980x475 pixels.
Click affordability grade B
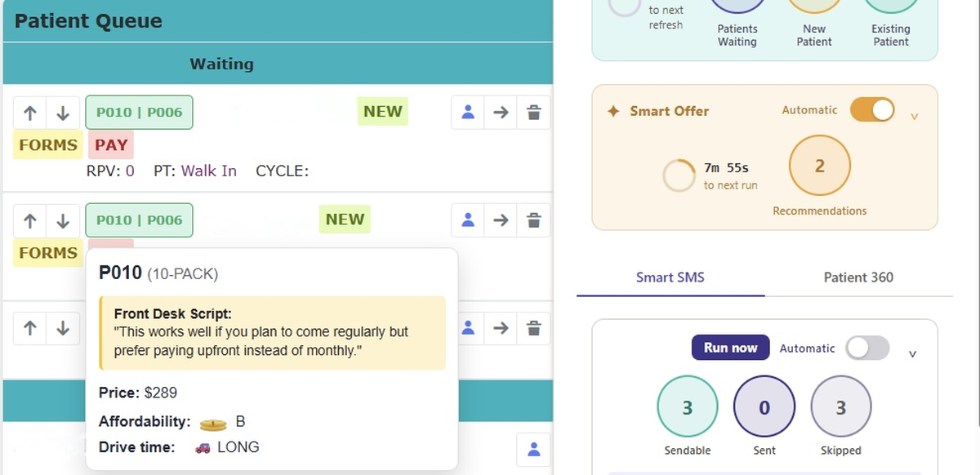click(x=240, y=422)
